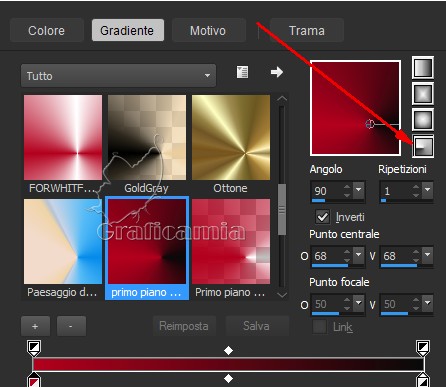Screen dimensions: 446x387
Task: Select the radial gradient style icon
Action: pyautogui.click(x=423, y=146)
